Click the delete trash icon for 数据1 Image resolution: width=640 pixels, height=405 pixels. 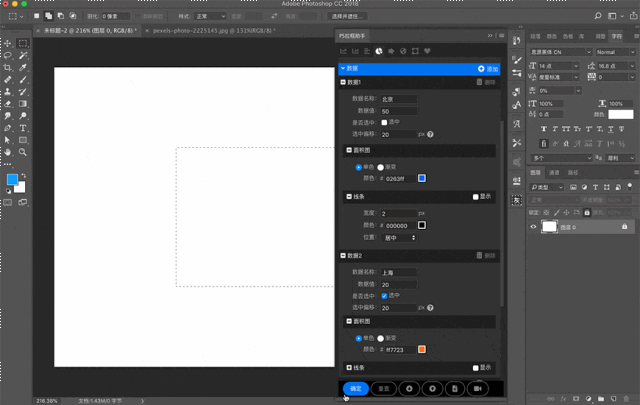(x=479, y=83)
